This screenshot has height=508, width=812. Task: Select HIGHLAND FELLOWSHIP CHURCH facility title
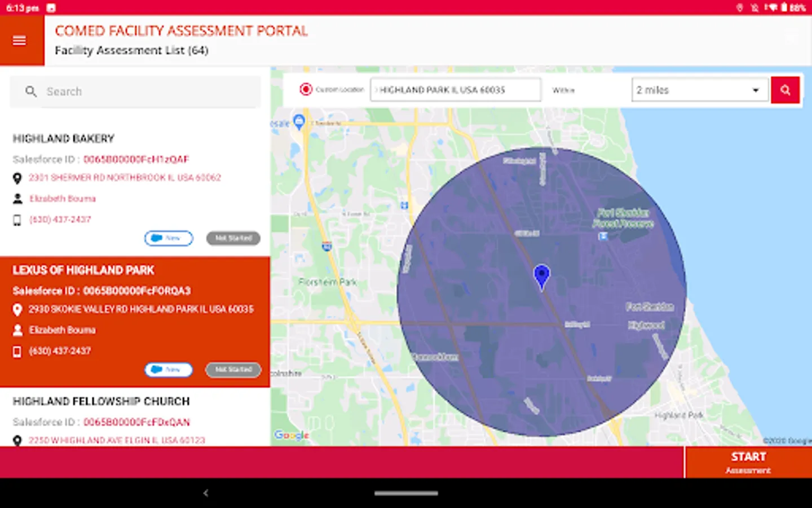(x=101, y=401)
